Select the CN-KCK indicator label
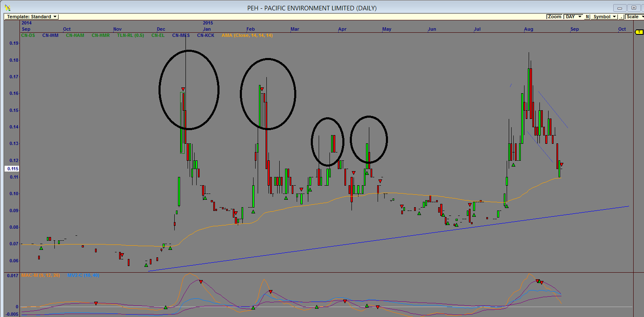Image resolution: width=644 pixels, height=317 pixels. pyautogui.click(x=206, y=35)
